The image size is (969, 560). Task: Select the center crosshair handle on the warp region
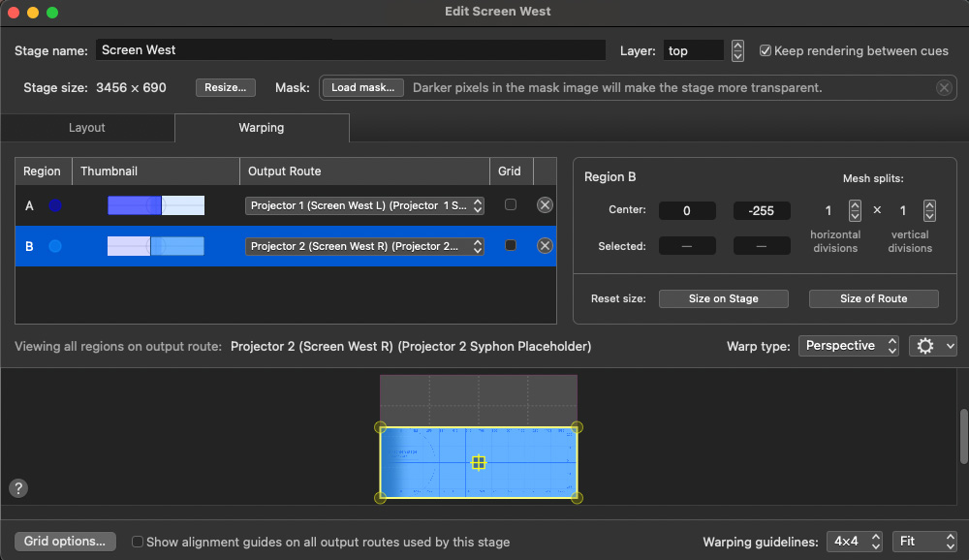tap(479, 462)
